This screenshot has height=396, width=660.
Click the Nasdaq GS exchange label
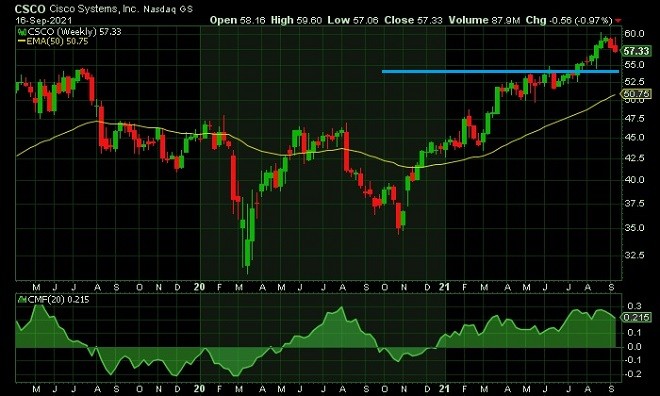coord(168,9)
